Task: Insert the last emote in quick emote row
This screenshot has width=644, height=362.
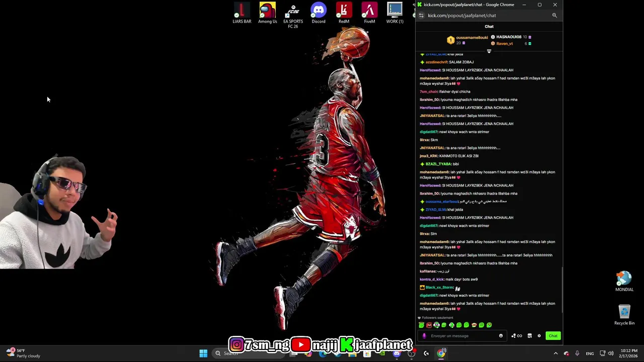Action: (489, 325)
